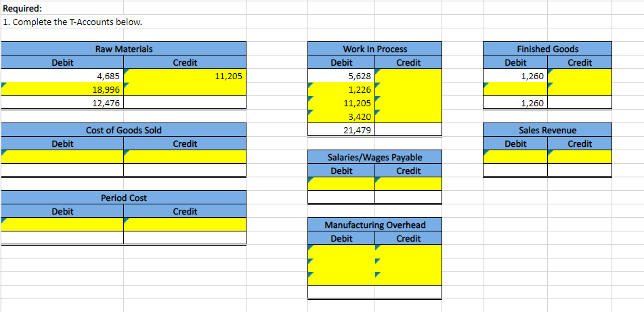Select the Period Cost debit cell

pyautogui.click(x=62, y=224)
